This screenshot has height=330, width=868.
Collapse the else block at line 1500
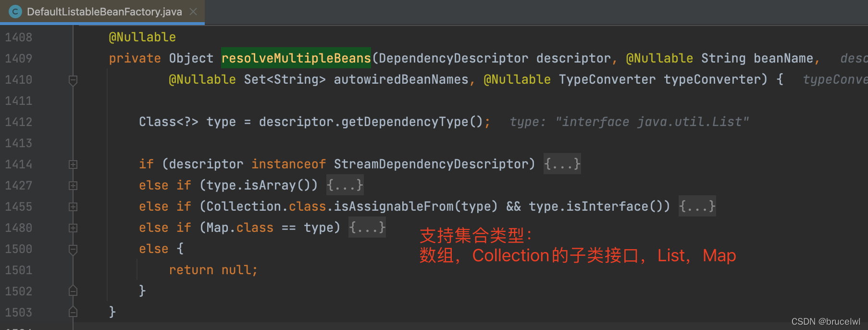click(x=73, y=250)
